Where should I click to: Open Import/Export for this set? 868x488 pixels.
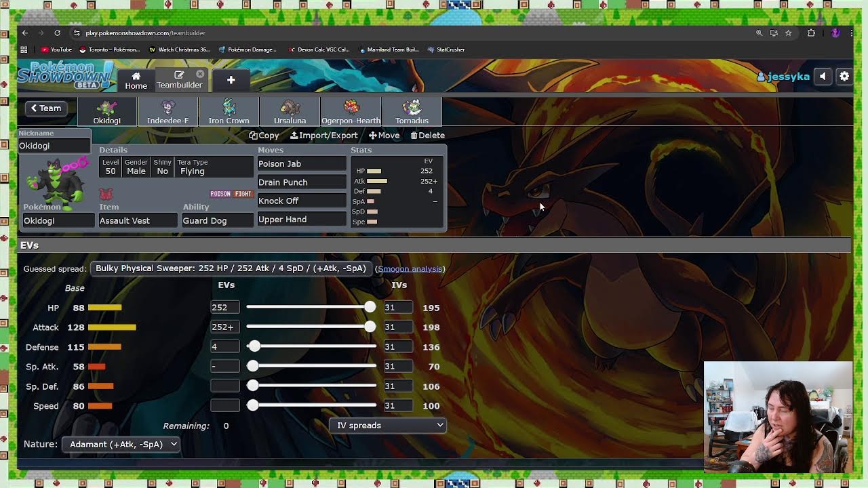pyautogui.click(x=324, y=135)
